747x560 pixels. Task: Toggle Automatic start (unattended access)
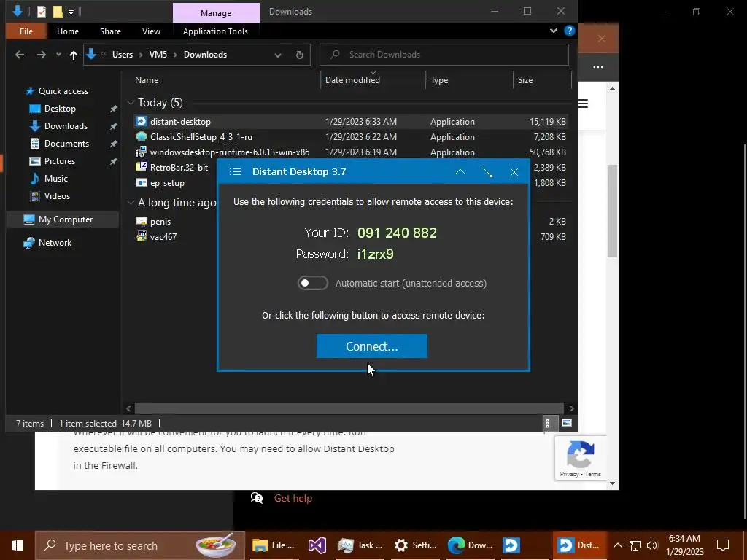(x=312, y=283)
